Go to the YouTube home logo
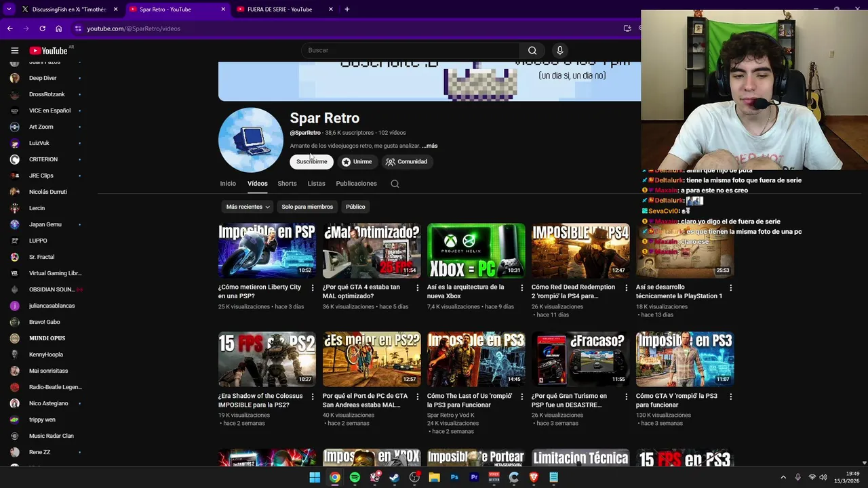The height and width of the screenshot is (488, 868). pos(48,51)
